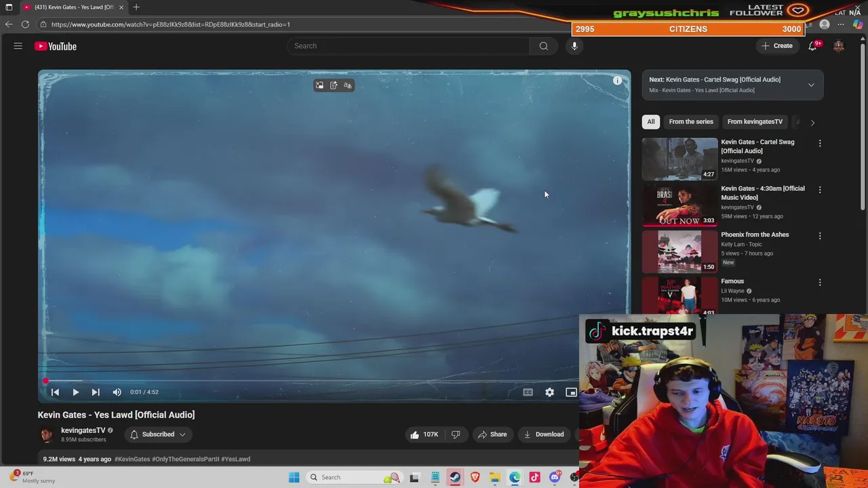Screen dimensions: 868x488
Task: Open options menu for Famous video
Action: (820, 282)
